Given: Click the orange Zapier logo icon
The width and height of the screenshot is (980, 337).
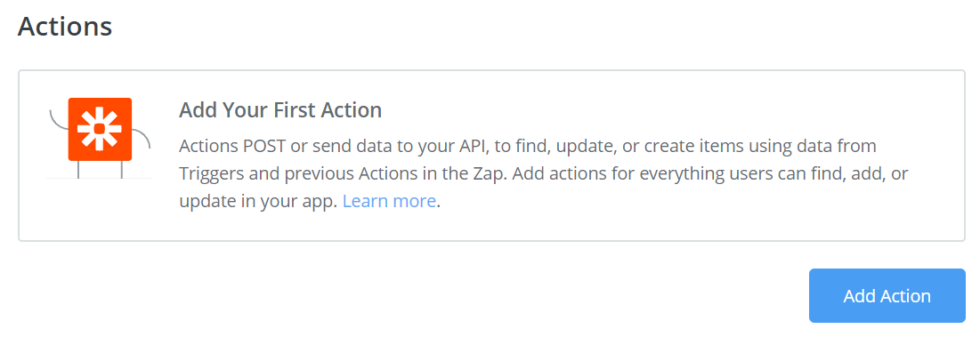Looking at the screenshot, I should coord(100,129).
